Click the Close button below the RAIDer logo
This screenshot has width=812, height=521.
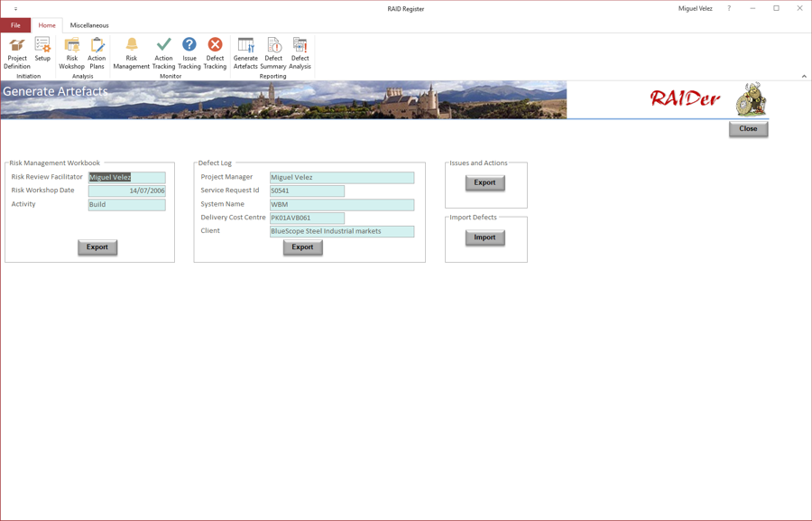748,129
